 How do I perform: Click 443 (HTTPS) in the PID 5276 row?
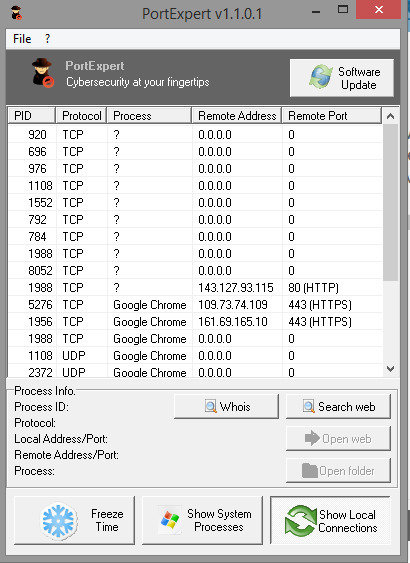(x=320, y=304)
